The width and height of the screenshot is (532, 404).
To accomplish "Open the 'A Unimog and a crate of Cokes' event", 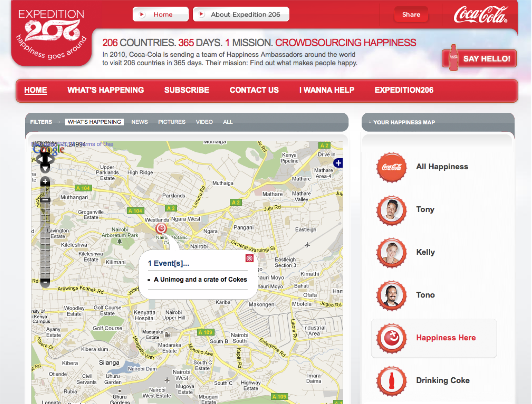I will pos(200,279).
